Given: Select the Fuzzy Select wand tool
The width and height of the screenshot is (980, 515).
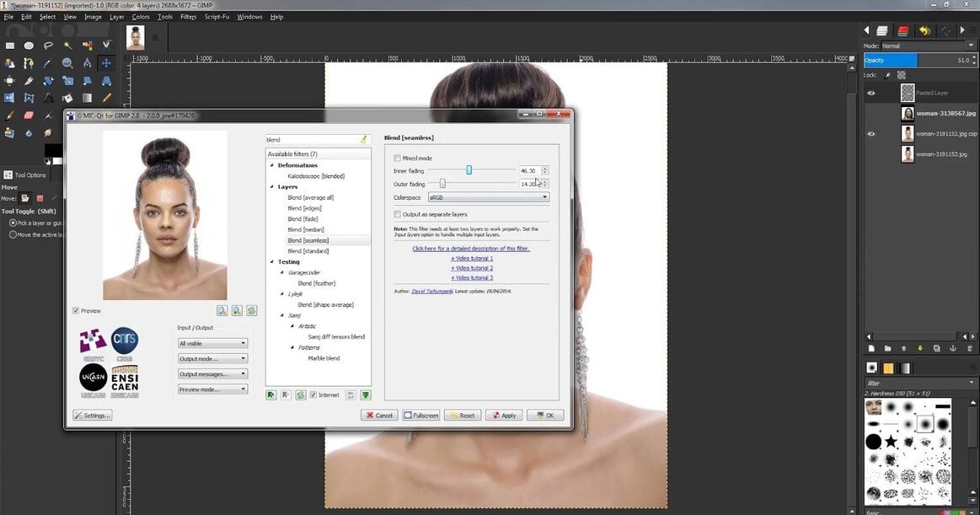Looking at the screenshot, I should pos(67,46).
